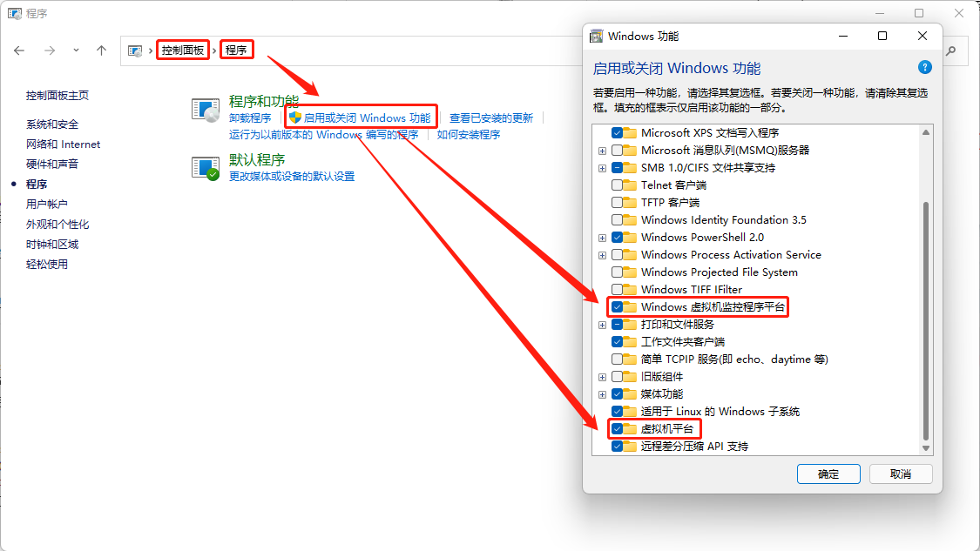
Task: Open 控制面板主页 in the sidebar
Action: click(x=57, y=96)
